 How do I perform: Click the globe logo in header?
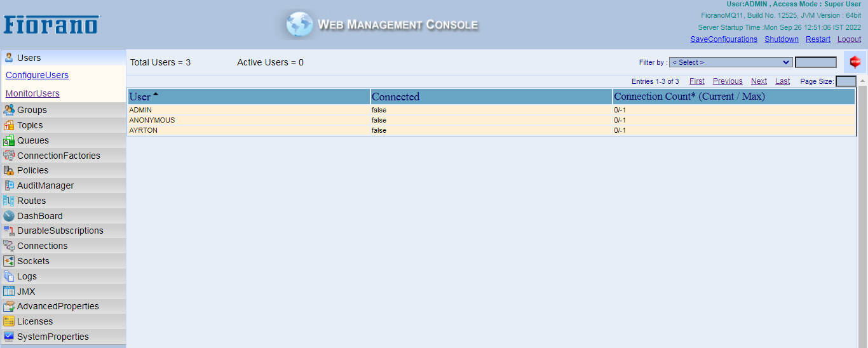(x=299, y=25)
